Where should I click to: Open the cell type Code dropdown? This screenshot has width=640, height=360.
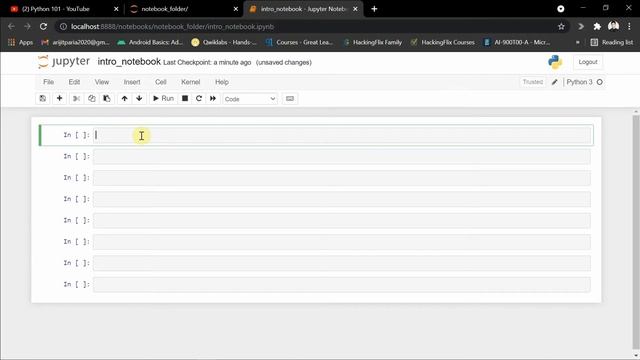[x=250, y=99]
